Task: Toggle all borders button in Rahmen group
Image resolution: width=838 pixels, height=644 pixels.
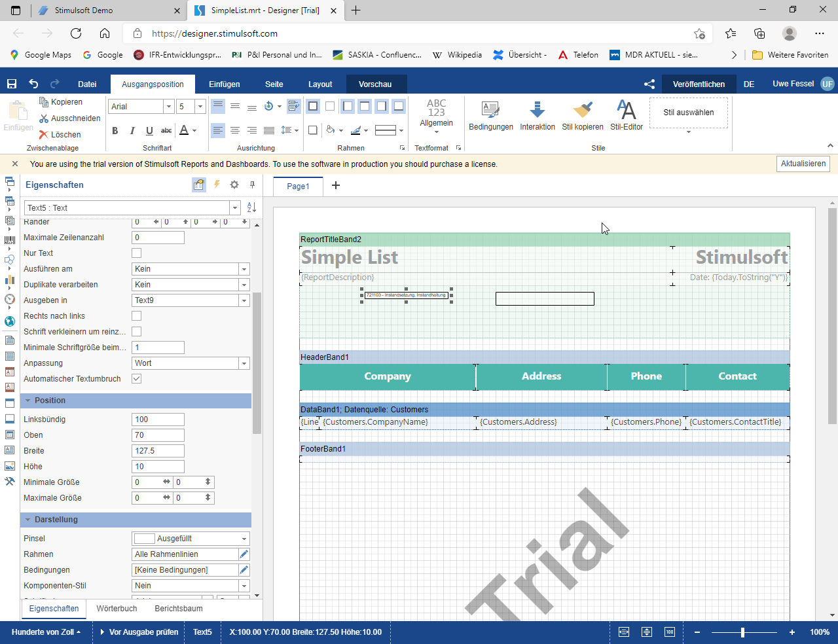Action: pos(313,106)
